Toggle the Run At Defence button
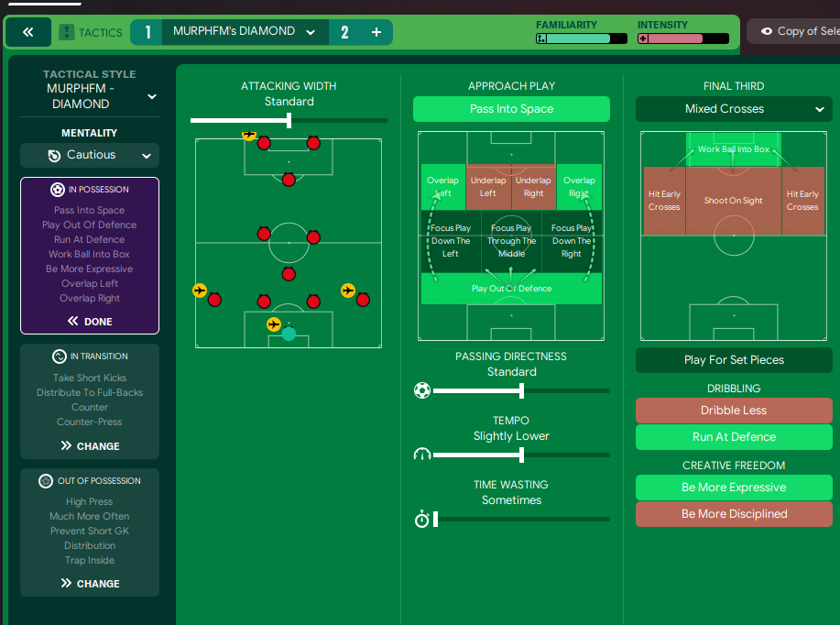The image size is (840, 625). [x=734, y=437]
